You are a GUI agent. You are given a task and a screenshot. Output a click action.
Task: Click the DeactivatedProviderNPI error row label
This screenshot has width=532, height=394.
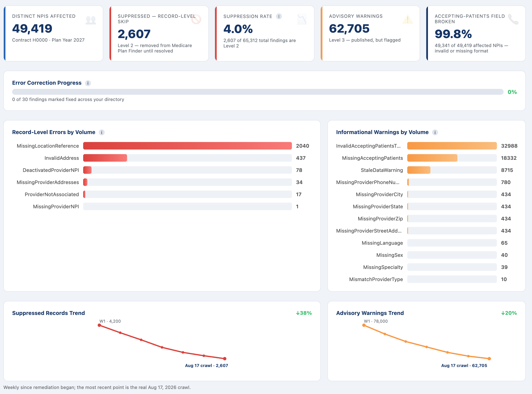click(51, 170)
